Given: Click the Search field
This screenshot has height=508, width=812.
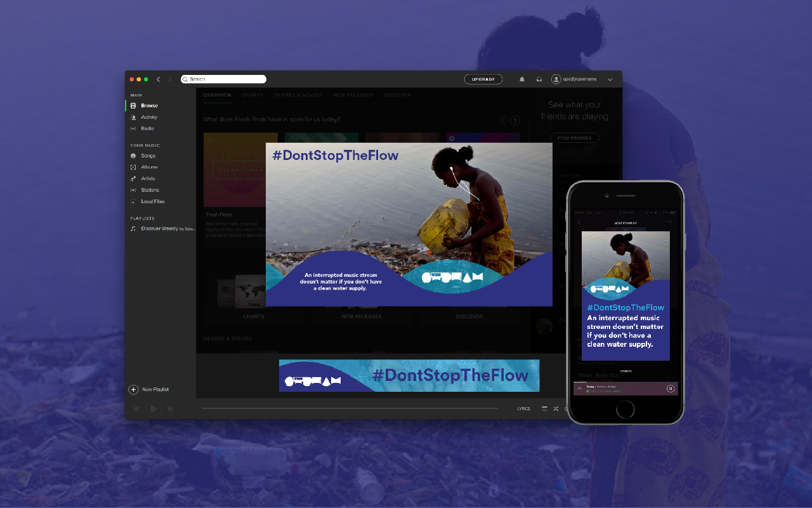Looking at the screenshot, I should 223,79.
